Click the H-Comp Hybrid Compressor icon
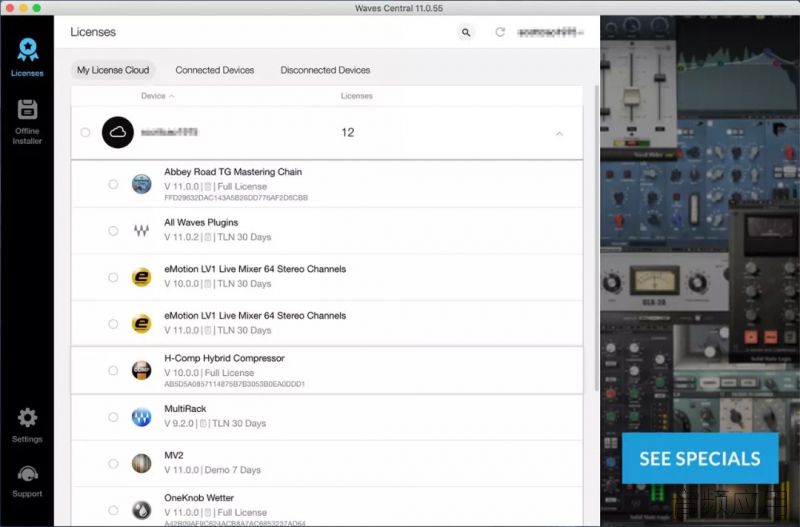This screenshot has width=800, height=527. (141, 370)
